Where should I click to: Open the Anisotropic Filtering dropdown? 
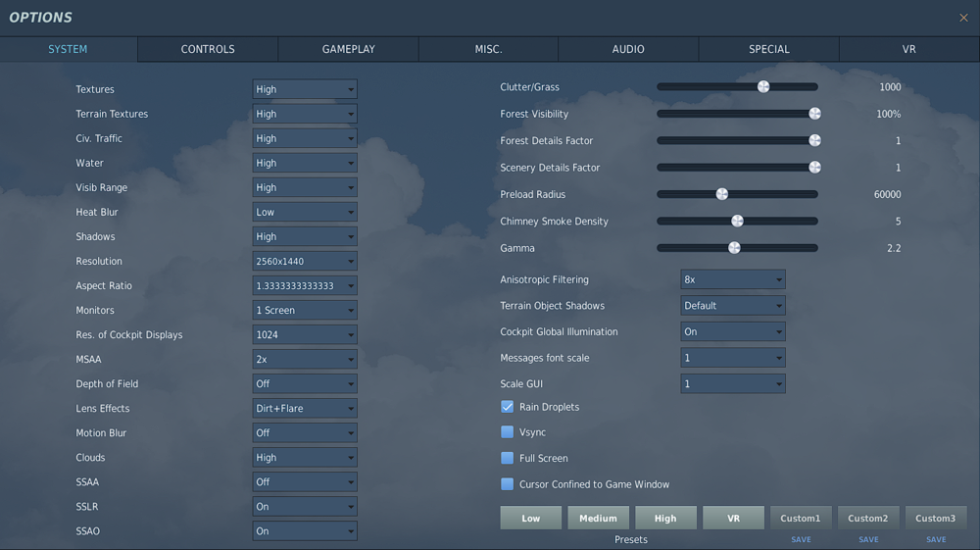732,279
